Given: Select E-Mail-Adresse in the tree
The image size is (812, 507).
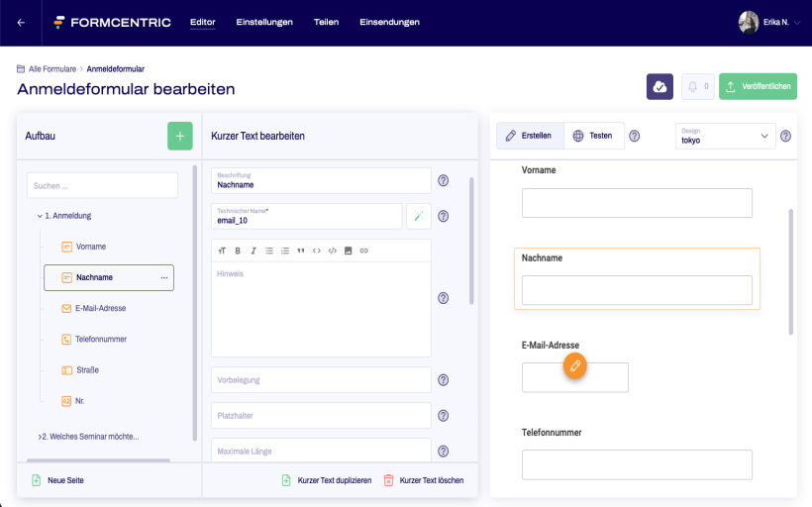Looking at the screenshot, I should point(100,308).
